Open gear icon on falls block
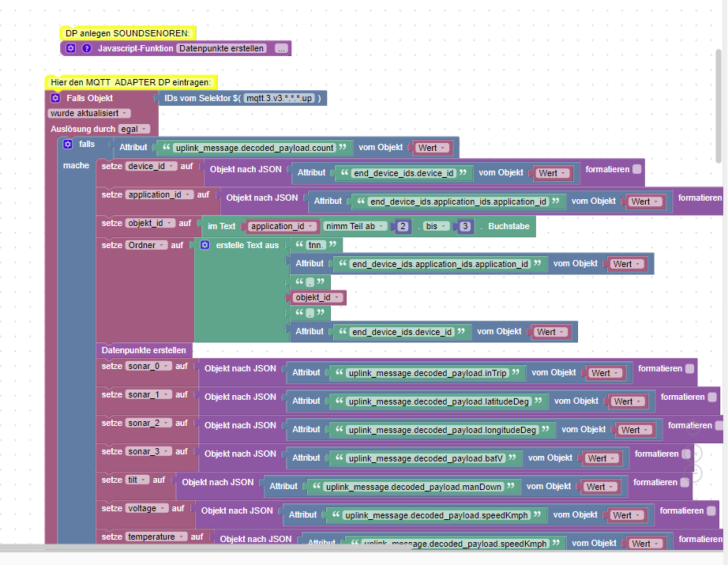728x565 pixels. click(x=68, y=144)
